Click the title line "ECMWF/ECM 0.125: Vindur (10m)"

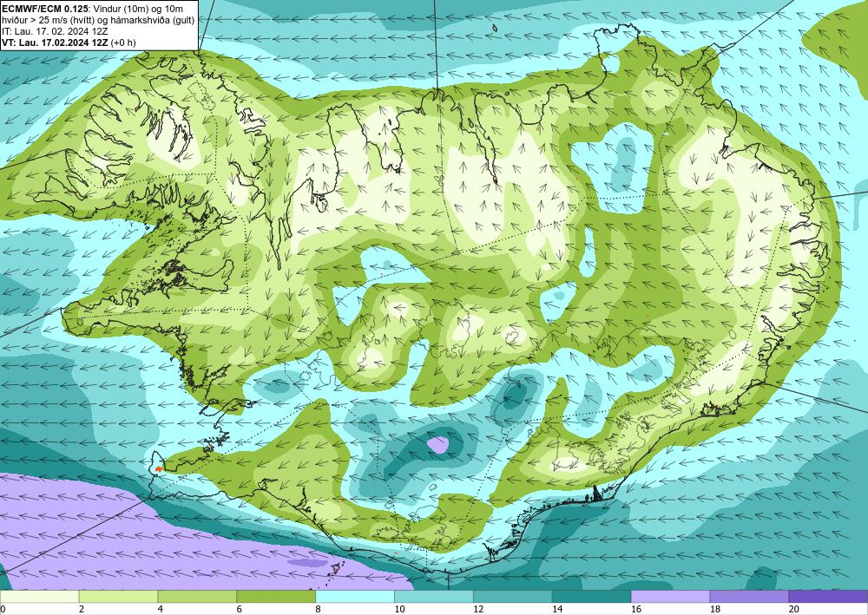(x=92, y=9)
